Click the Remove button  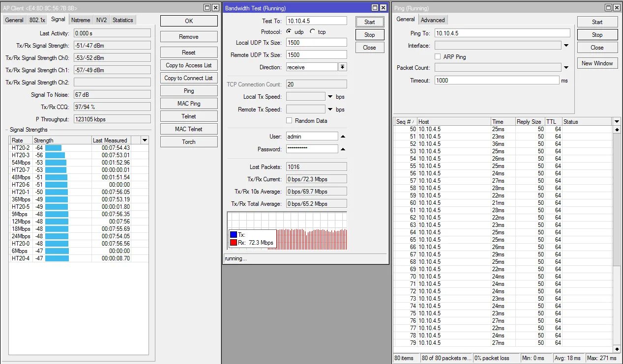pos(189,37)
